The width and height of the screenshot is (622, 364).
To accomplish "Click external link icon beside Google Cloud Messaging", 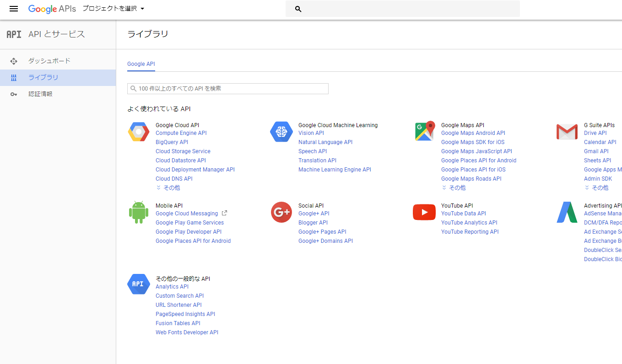I will tap(224, 213).
